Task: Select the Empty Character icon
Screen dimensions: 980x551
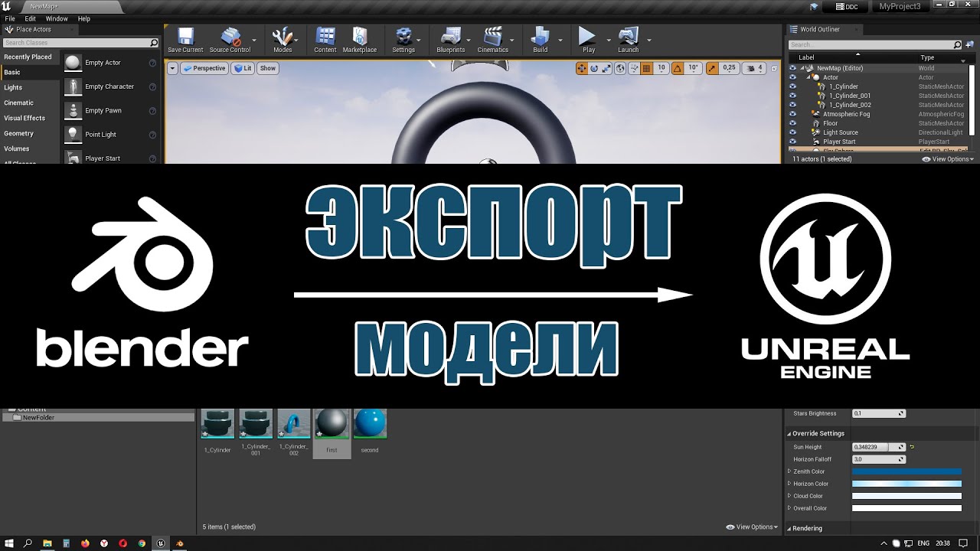Action: (73, 86)
